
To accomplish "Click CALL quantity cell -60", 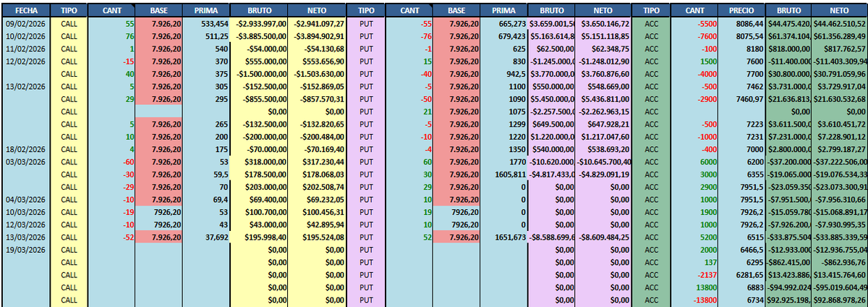I will coord(111,161).
